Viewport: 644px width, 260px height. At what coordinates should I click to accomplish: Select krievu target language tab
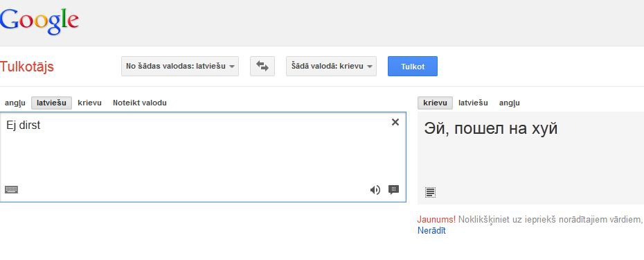[x=435, y=103]
